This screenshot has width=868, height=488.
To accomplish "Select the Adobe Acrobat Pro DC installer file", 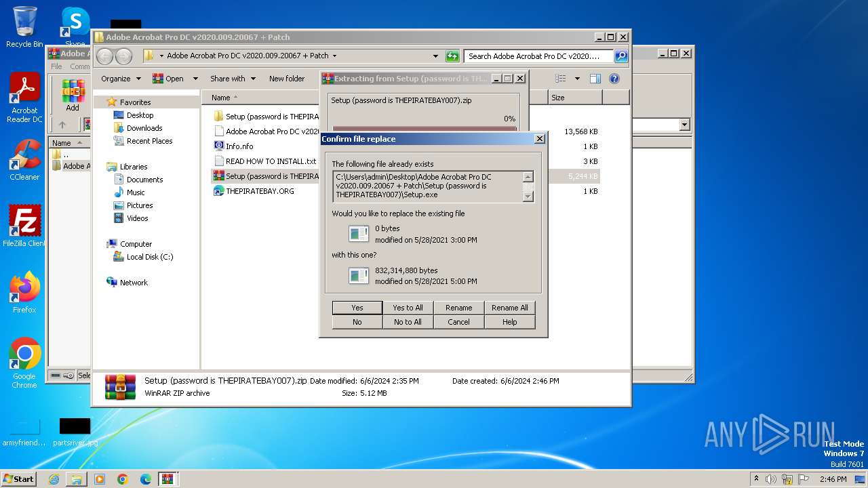I will [266, 131].
